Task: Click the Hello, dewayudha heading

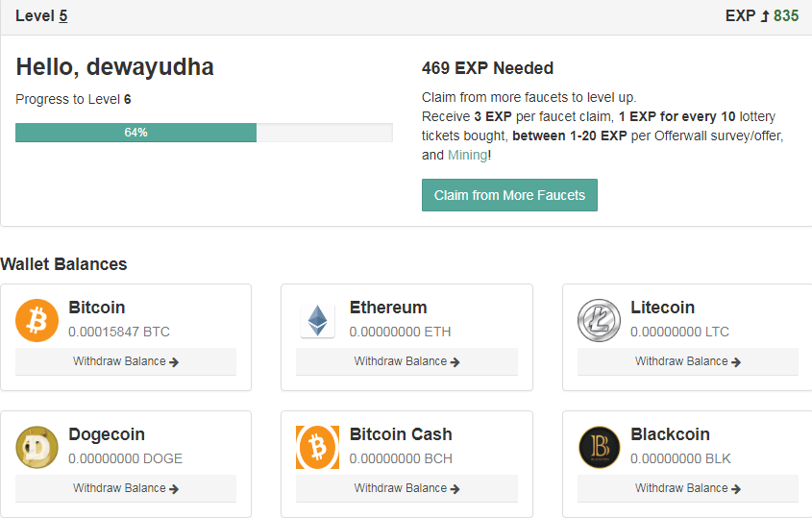Action: pos(115,67)
